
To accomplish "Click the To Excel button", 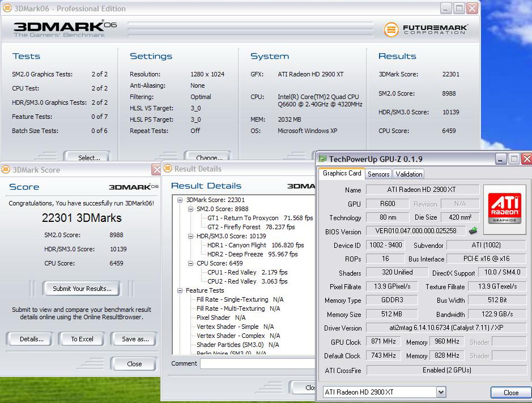I will pyautogui.click(x=82, y=339).
